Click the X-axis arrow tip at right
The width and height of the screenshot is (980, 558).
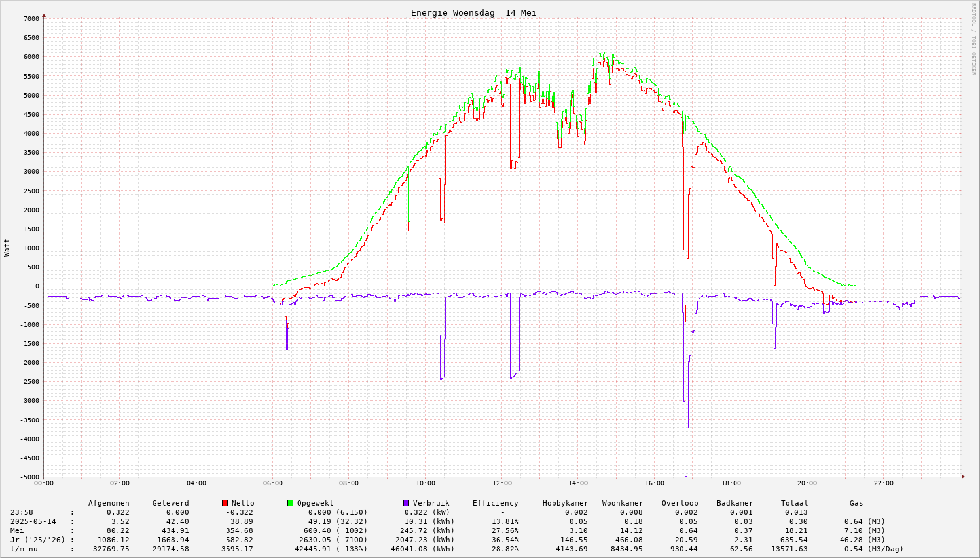click(x=963, y=477)
